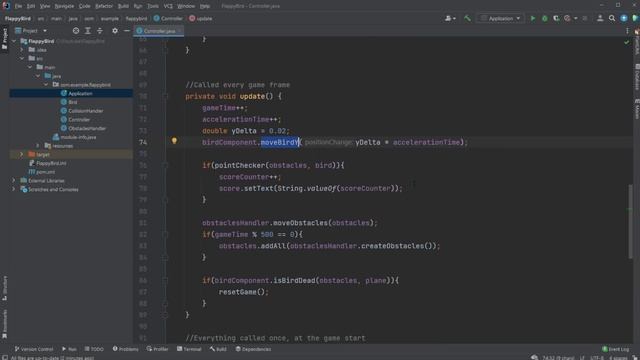Viewport: 640px width, 360px height.
Task: Click the Select Opened File target icon
Action: coord(76,31)
